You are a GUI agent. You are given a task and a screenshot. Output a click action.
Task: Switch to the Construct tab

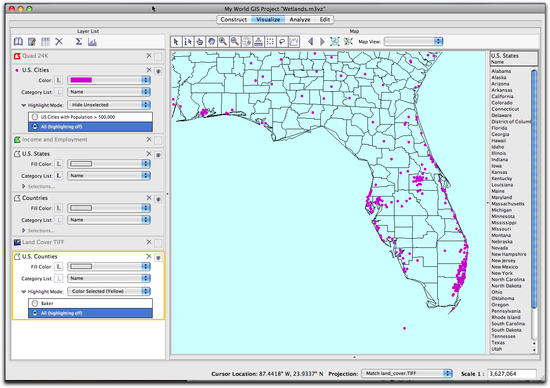click(234, 20)
